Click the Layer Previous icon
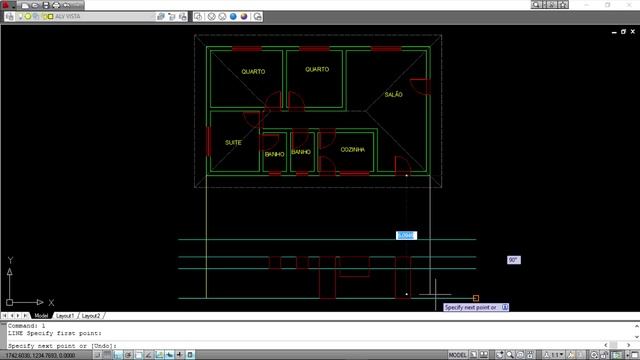640x360 pixels. [172, 16]
